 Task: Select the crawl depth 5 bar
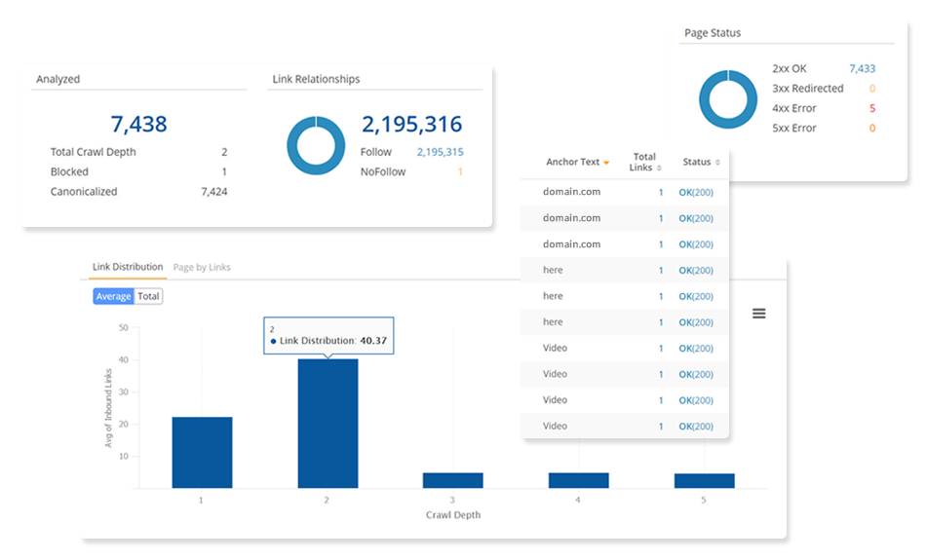(x=704, y=480)
